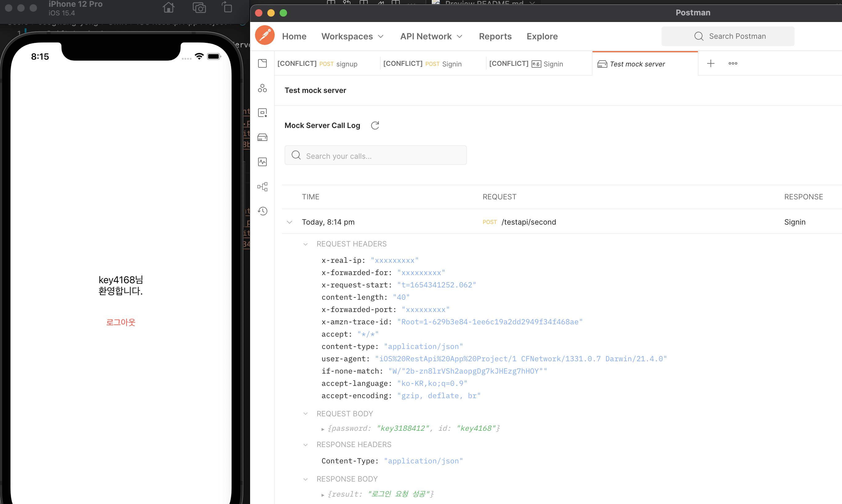Open the Reports menu item
The image size is (842, 504).
495,36
